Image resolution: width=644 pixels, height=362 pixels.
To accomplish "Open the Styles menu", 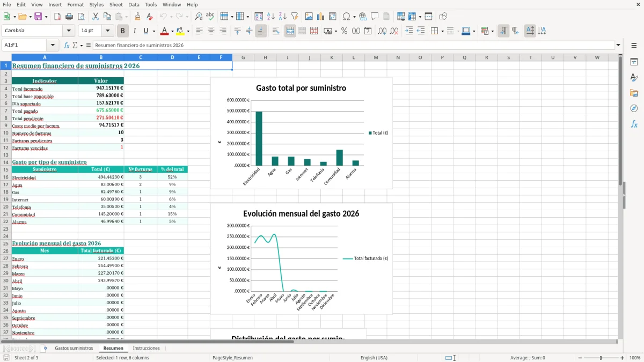I will (97, 4).
